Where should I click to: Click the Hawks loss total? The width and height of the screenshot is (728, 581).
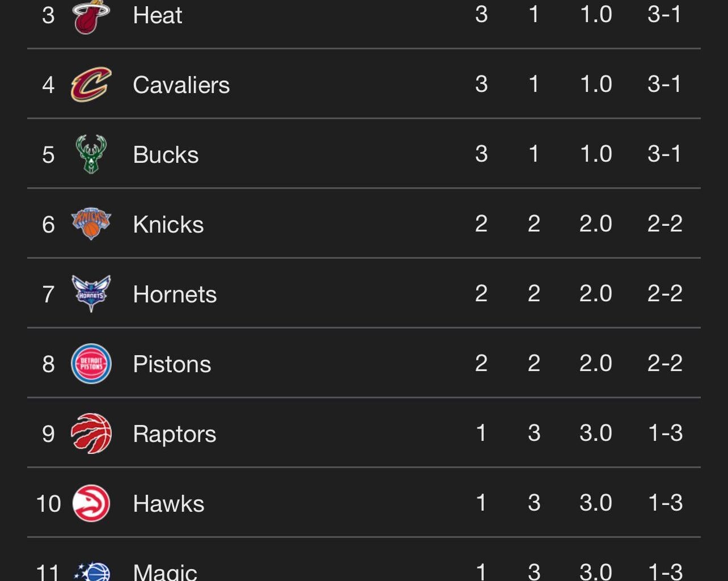coord(534,503)
